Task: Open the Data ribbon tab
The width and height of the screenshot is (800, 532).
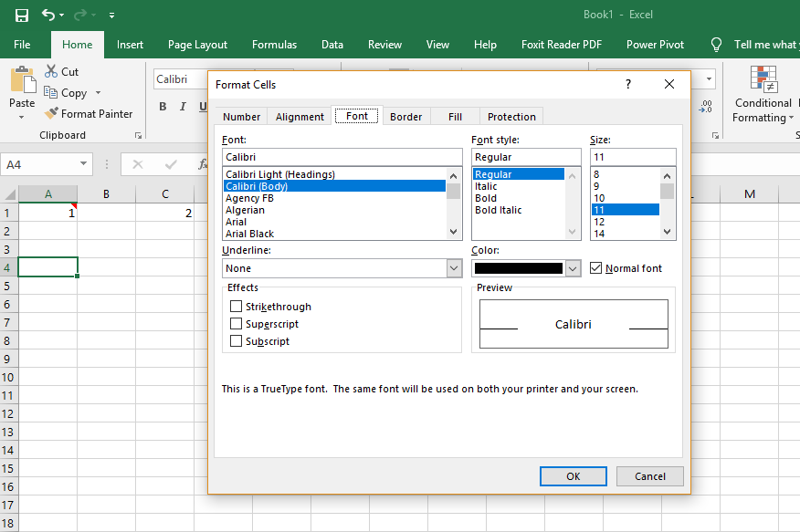Action: coord(332,45)
